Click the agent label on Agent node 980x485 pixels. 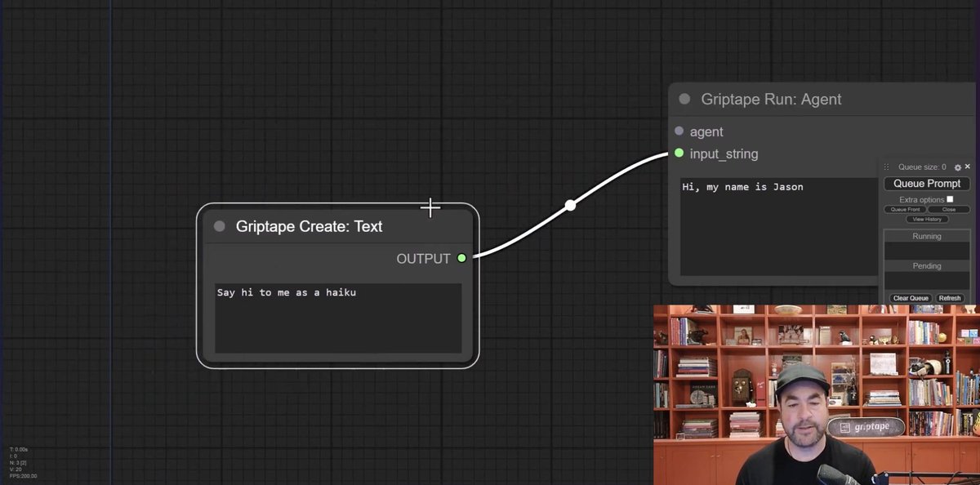tap(706, 131)
